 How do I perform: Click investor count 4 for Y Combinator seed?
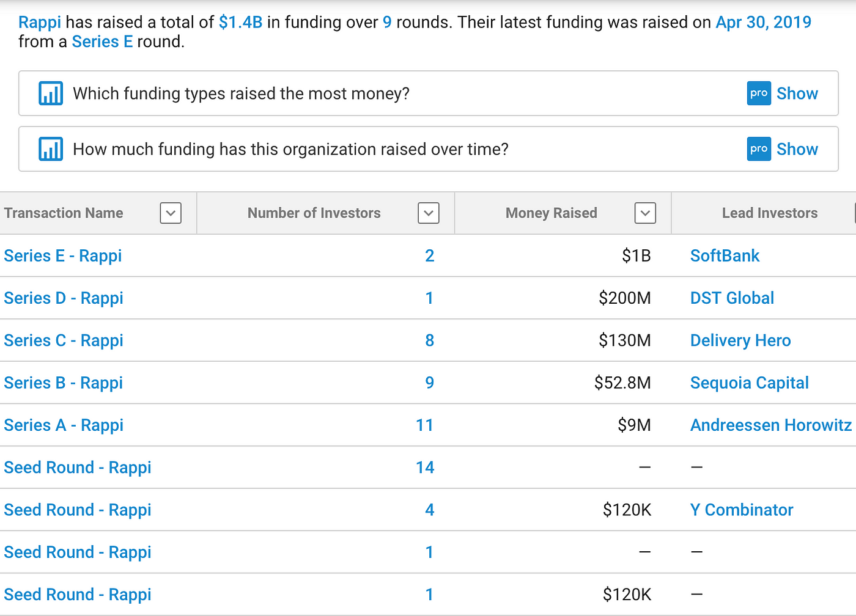(430, 510)
